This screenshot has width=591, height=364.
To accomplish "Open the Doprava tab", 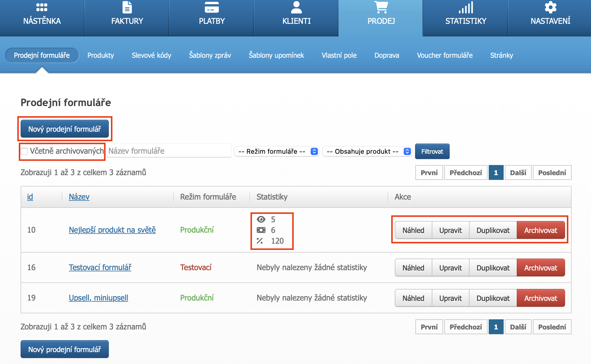I will pyautogui.click(x=387, y=55).
